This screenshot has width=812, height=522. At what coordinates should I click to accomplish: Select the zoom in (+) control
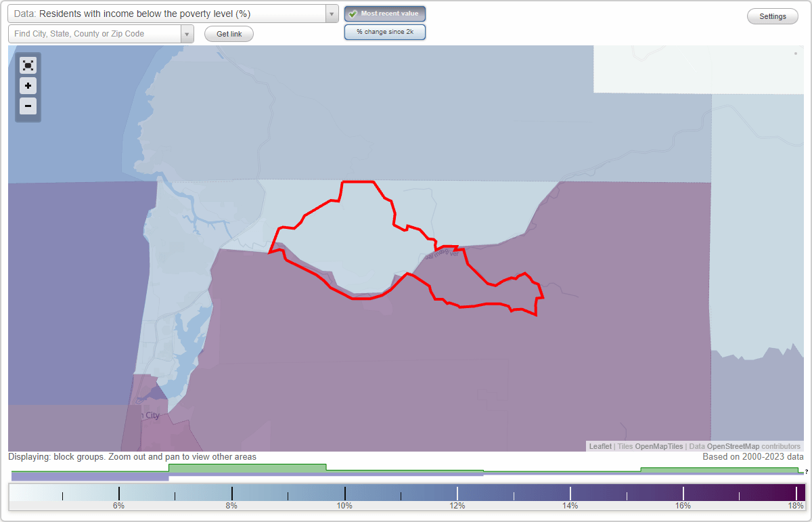[x=28, y=85]
